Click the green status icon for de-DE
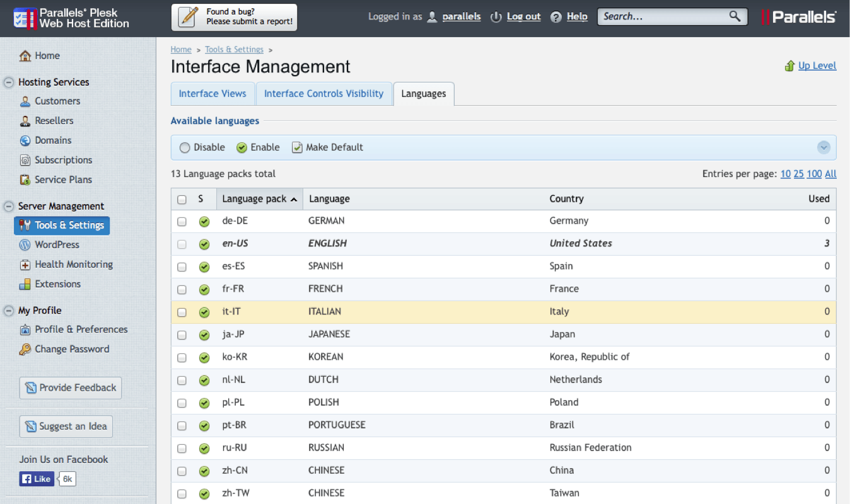Screen dimensions: 850x504 [204, 222]
